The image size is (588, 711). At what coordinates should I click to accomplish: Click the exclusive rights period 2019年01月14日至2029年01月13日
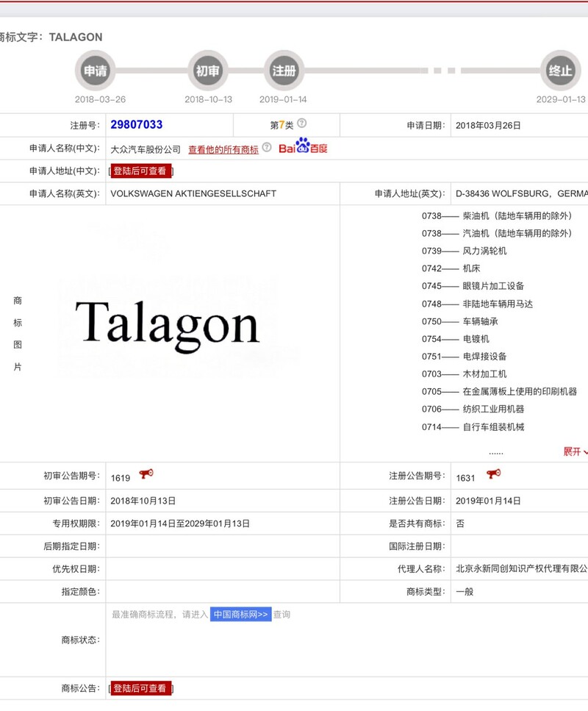(x=180, y=524)
